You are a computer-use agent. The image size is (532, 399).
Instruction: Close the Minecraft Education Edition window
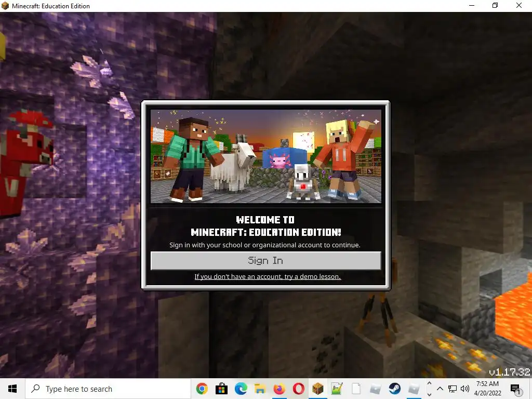[x=519, y=5]
